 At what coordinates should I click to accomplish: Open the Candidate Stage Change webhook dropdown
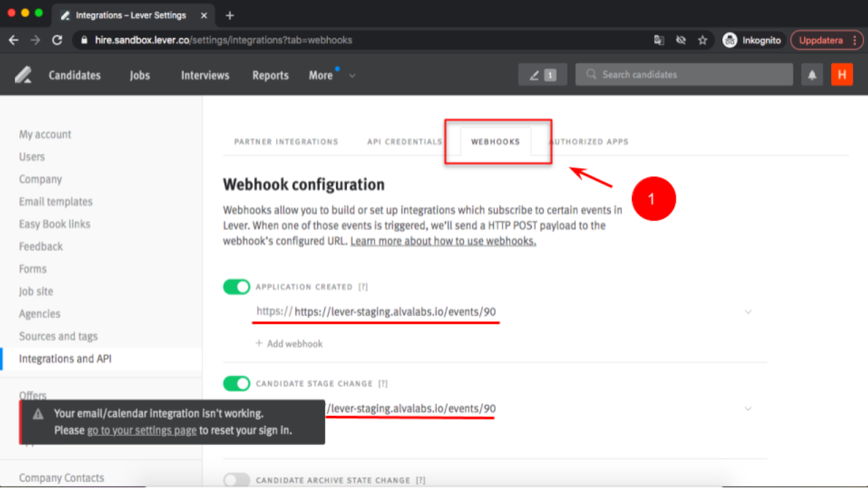tap(748, 408)
